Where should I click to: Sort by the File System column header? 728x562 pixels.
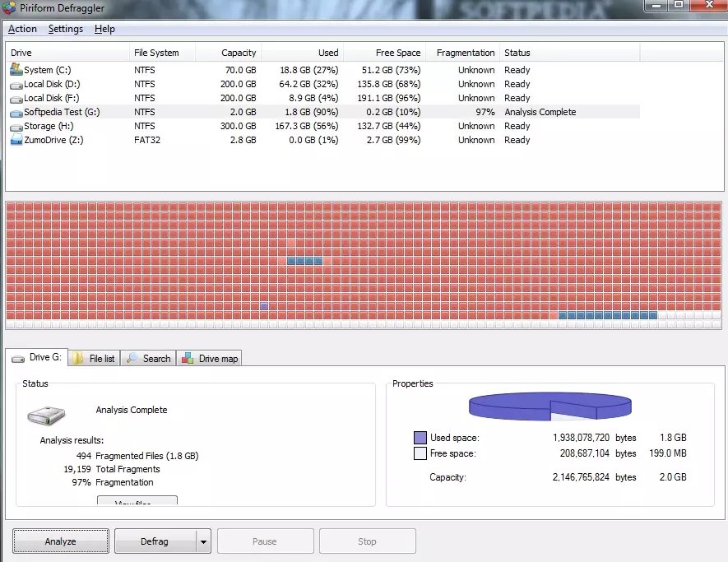coord(163,53)
